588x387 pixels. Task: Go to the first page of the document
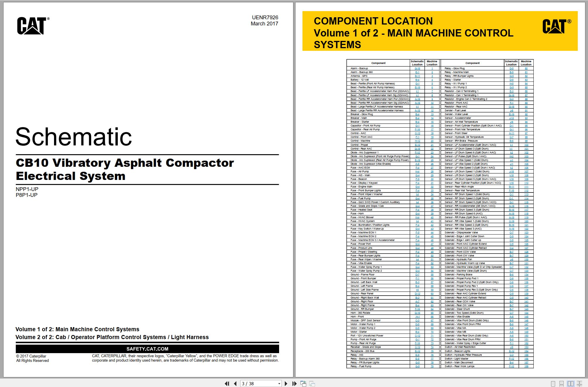[227, 383]
